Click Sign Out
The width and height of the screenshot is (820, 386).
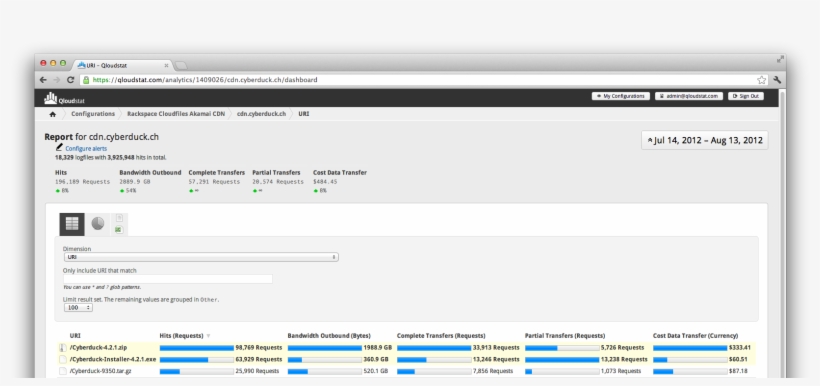(746, 96)
